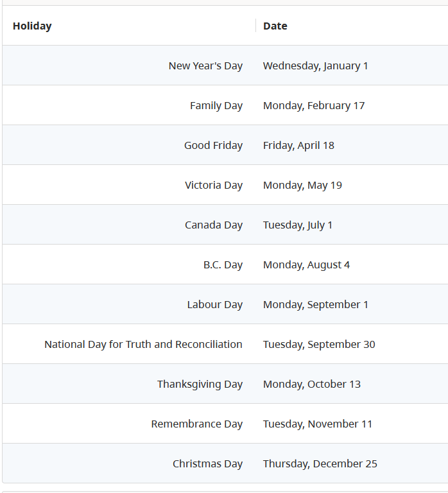The height and width of the screenshot is (493, 448).
Task: Click the Friday, April 18 date
Action: tap(298, 146)
